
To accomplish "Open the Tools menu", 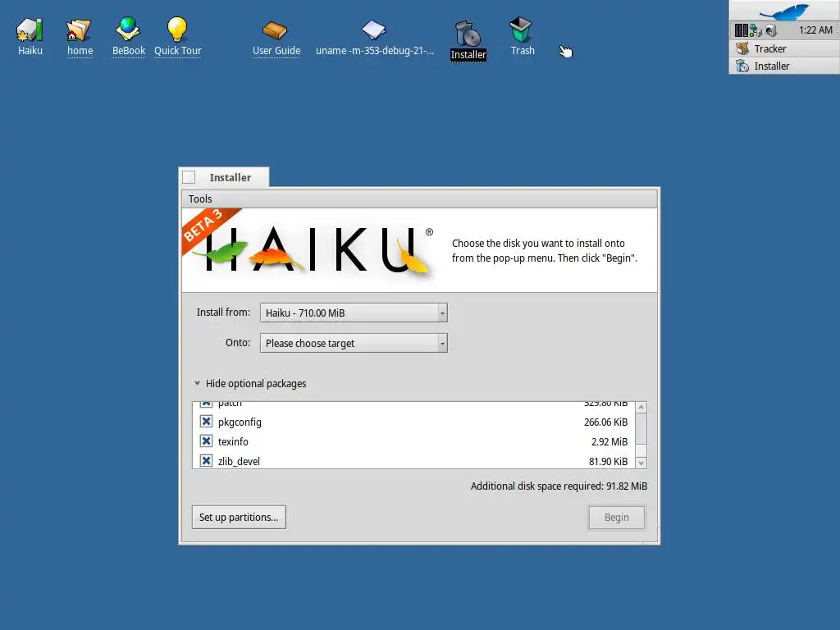I will pos(200,199).
